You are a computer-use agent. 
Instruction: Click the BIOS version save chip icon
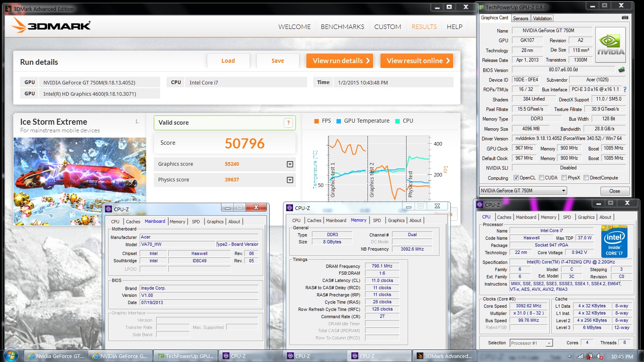pyautogui.click(x=622, y=70)
